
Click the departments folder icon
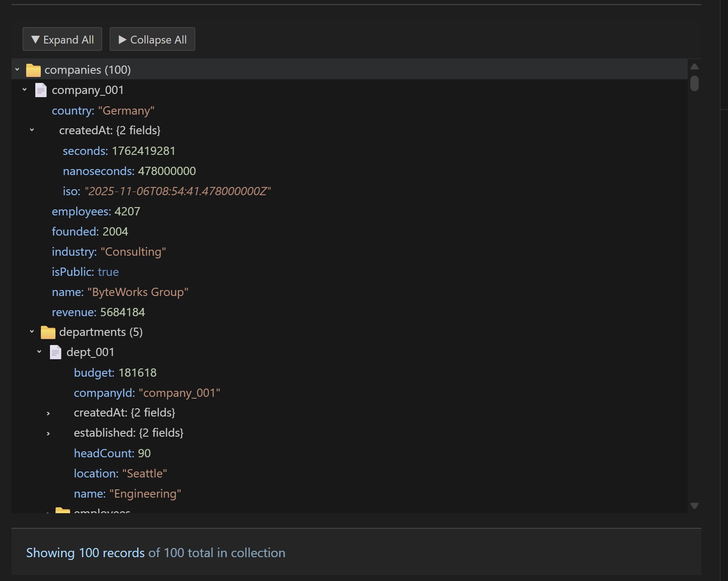[48, 332]
